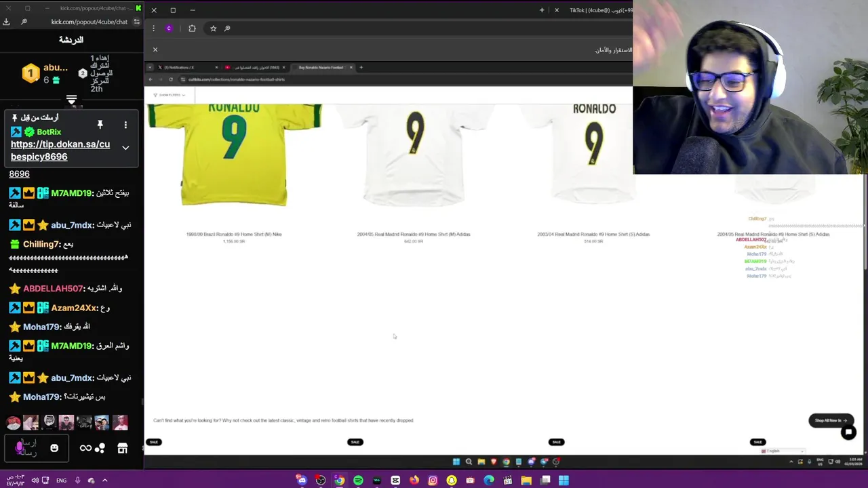868x488 pixels.
Task: Open site settings tune icon in Kick popout
Action: (x=136, y=22)
